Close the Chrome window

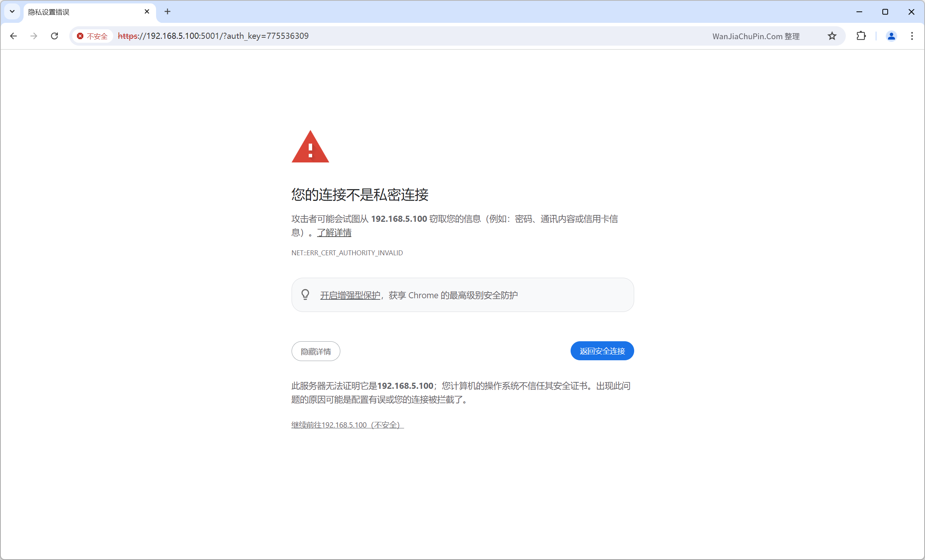coord(911,12)
